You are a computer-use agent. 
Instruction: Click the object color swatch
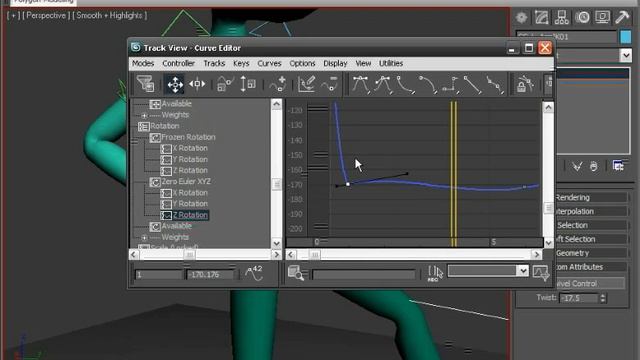625,36
